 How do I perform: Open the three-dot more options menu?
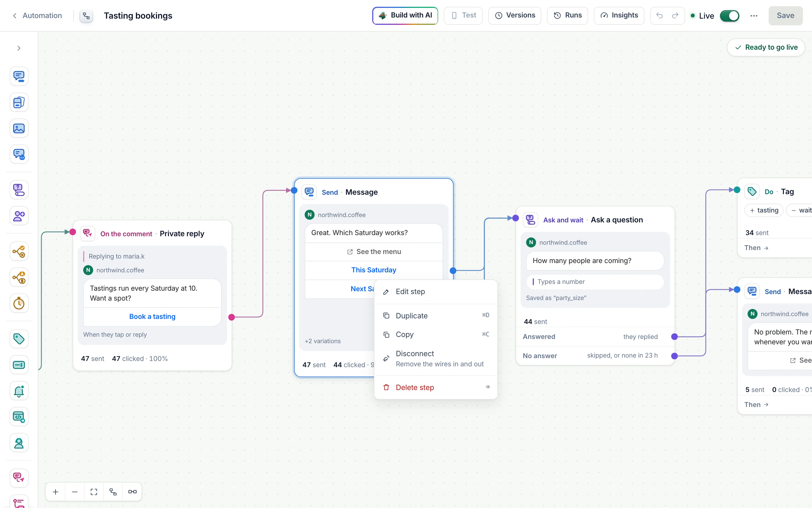[x=754, y=16]
